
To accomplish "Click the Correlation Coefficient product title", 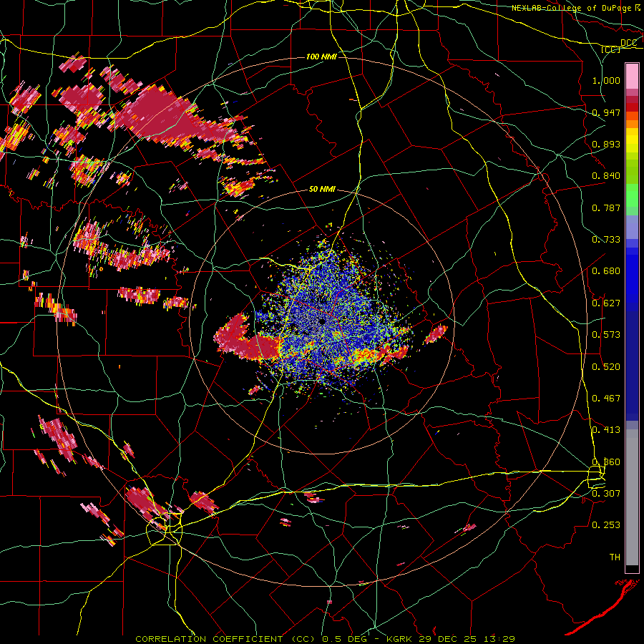I will pyautogui.click(x=225, y=639).
